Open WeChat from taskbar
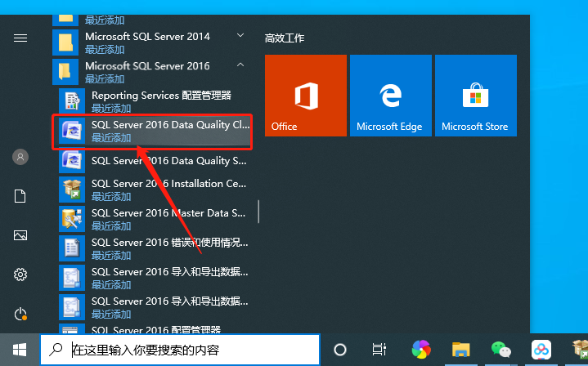The height and width of the screenshot is (366, 588). point(501,350)
